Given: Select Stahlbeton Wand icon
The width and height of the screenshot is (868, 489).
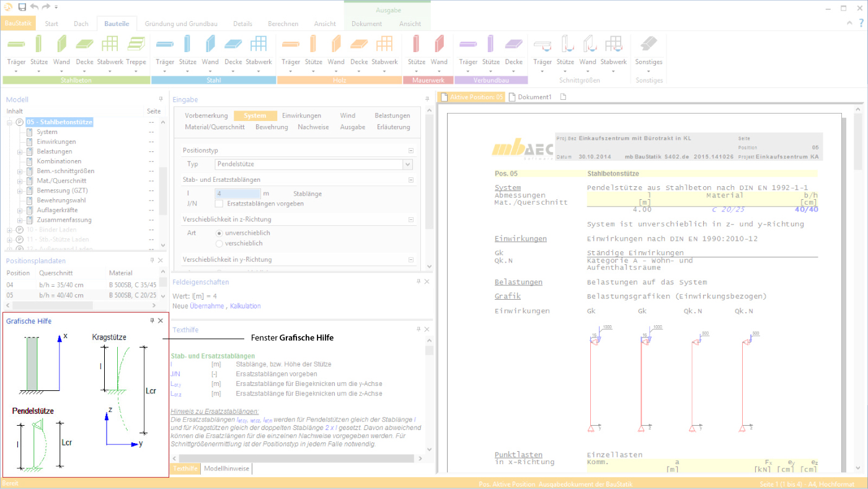Looking at the screenshot, I should tap(61, 44).
